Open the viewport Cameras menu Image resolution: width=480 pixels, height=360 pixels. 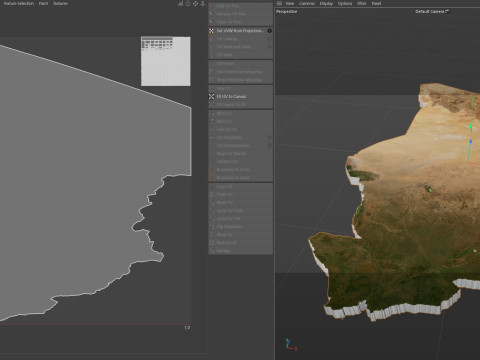pos(307,3)
